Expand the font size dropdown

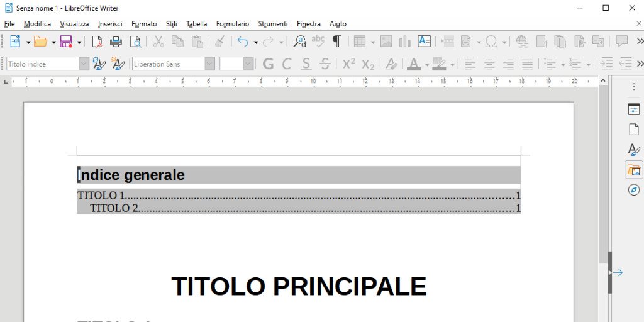[248, 64]
